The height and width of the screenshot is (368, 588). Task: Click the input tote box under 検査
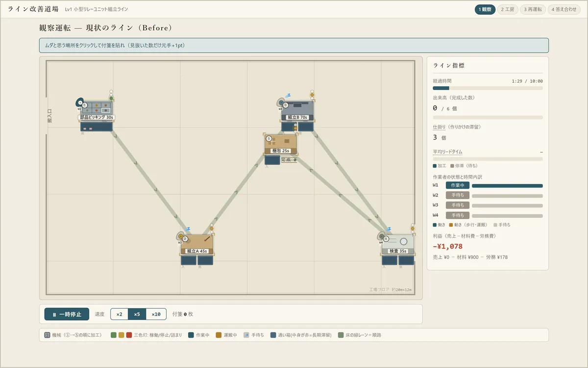click(x=390, y=260)
